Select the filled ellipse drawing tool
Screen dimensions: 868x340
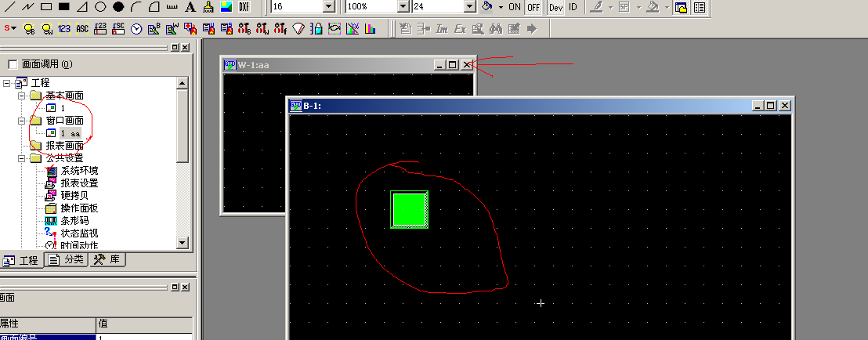pyautogui.click(x=118, y=7)
